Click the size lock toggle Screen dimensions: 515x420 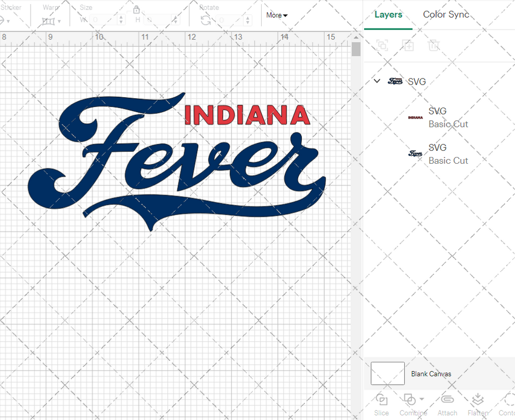(136, 10)
